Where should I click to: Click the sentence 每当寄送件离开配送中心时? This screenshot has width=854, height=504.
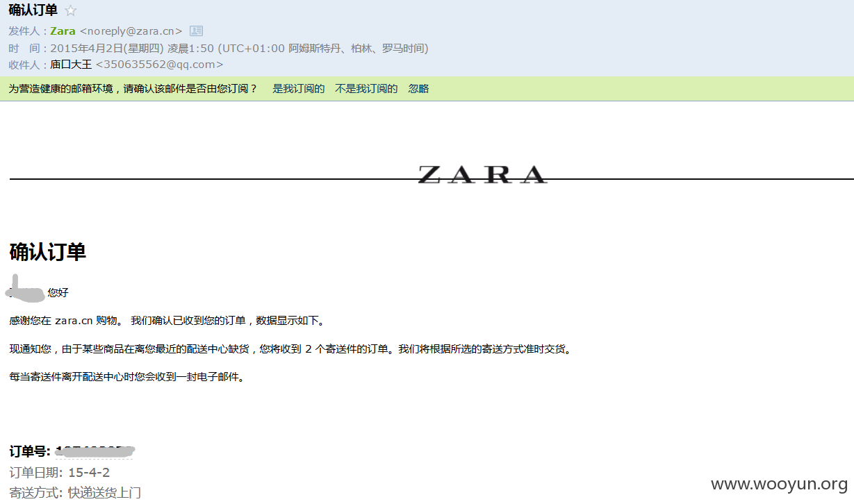point(128,378)
